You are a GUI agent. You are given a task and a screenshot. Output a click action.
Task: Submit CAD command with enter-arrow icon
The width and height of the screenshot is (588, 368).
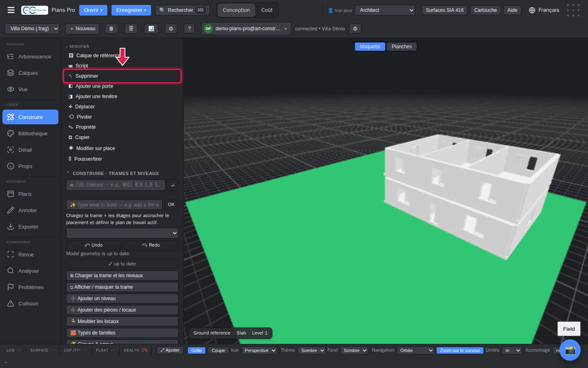tap(173, 185)
